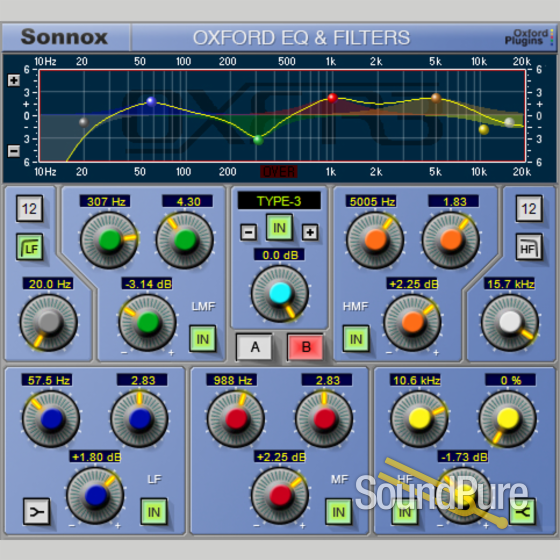The height and width of the screenshot is (560, 560).
Task: Toggle the master EQ IN button
Action: (279, 228)
